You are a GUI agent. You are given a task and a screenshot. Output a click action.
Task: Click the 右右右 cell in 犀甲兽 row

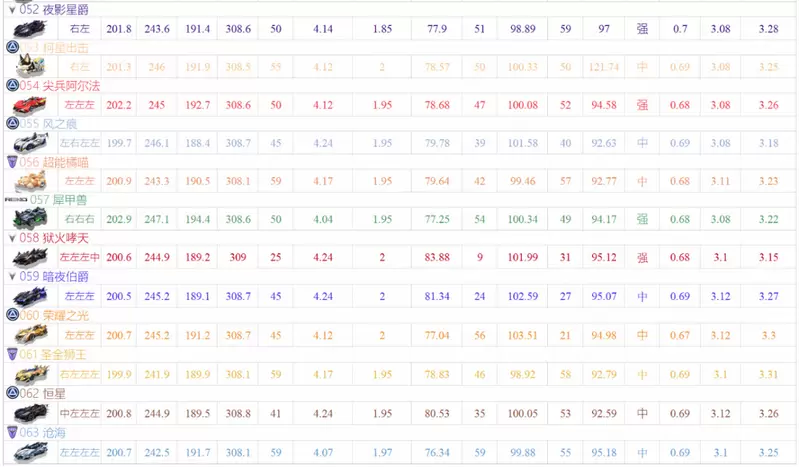(79, 219)
